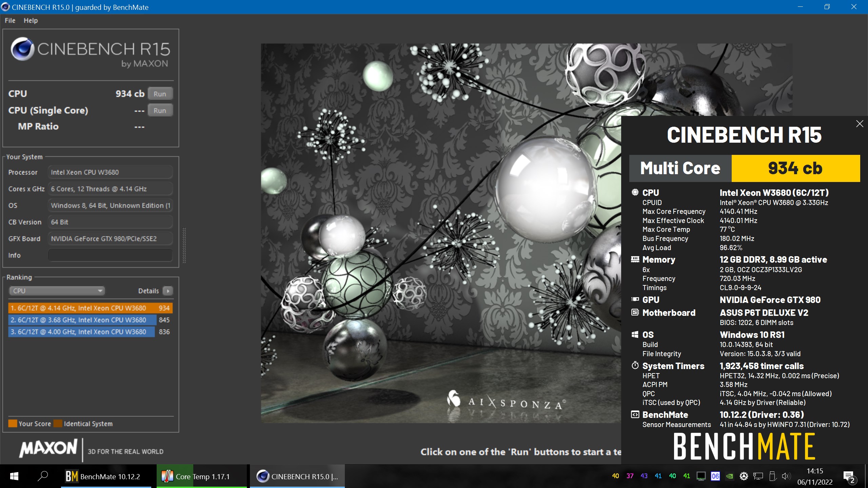Screen dimensions: 868x488
Task: Click the blue 06 tray icon
Action: [715, 476]
